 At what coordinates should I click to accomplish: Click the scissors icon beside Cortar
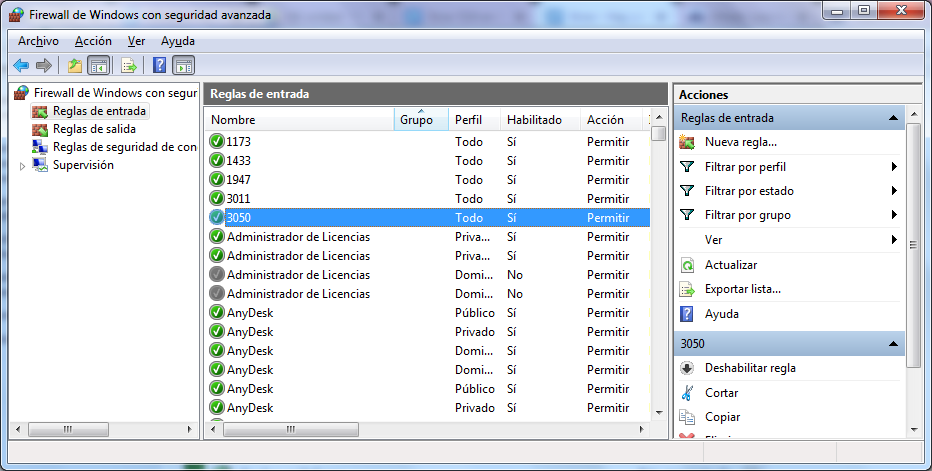687,393
